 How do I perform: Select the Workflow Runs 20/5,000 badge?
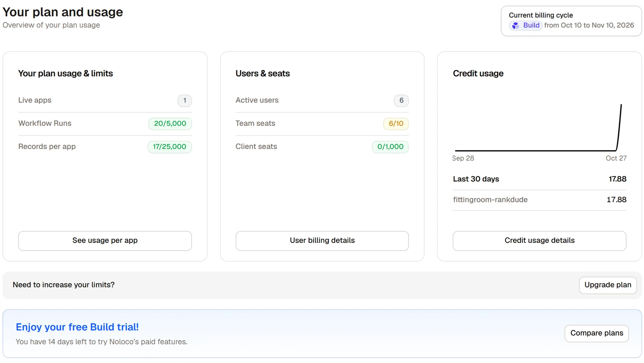click(x=170, y=124)
